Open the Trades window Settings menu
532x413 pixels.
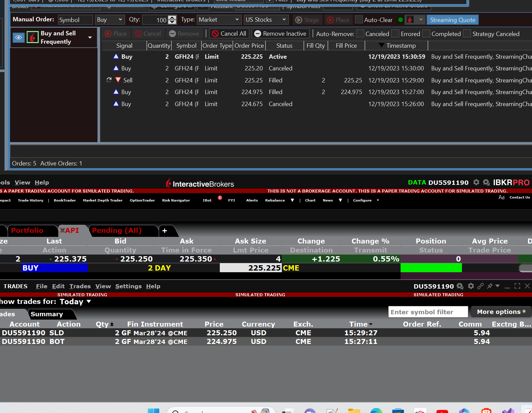point(128,286)
